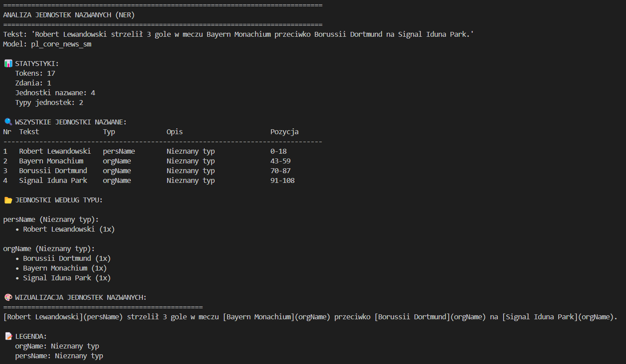Click the magnifying glass icon beside WSZYSTKIE JEDNOSTKI NAZWANE
626x364 pixels.
[8, 122]
